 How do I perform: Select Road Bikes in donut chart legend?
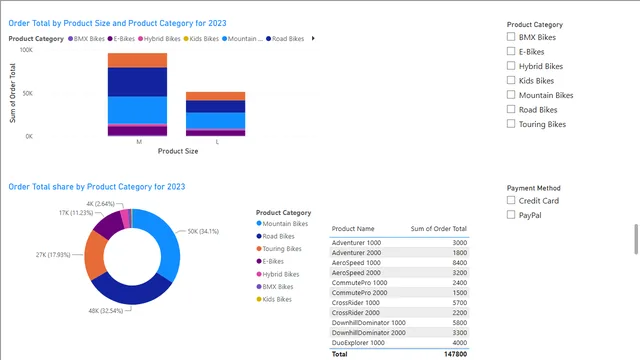click(276, 236)
